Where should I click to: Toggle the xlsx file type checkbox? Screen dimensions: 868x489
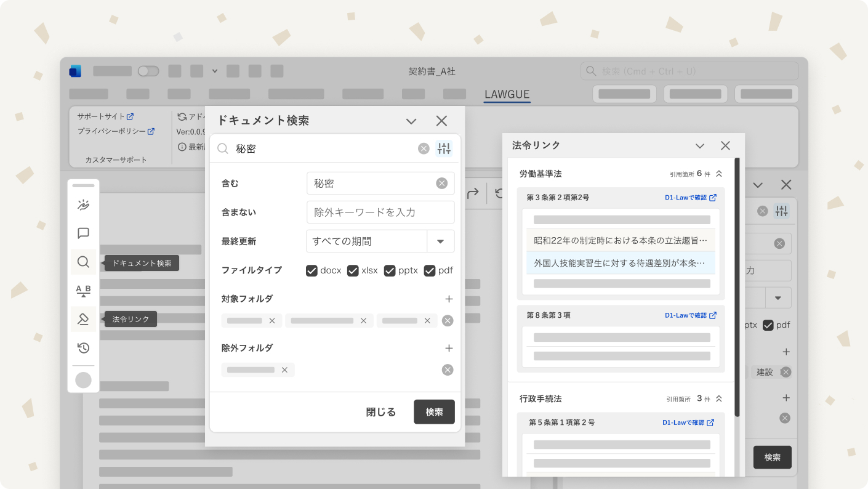click(x=353, y=270)
